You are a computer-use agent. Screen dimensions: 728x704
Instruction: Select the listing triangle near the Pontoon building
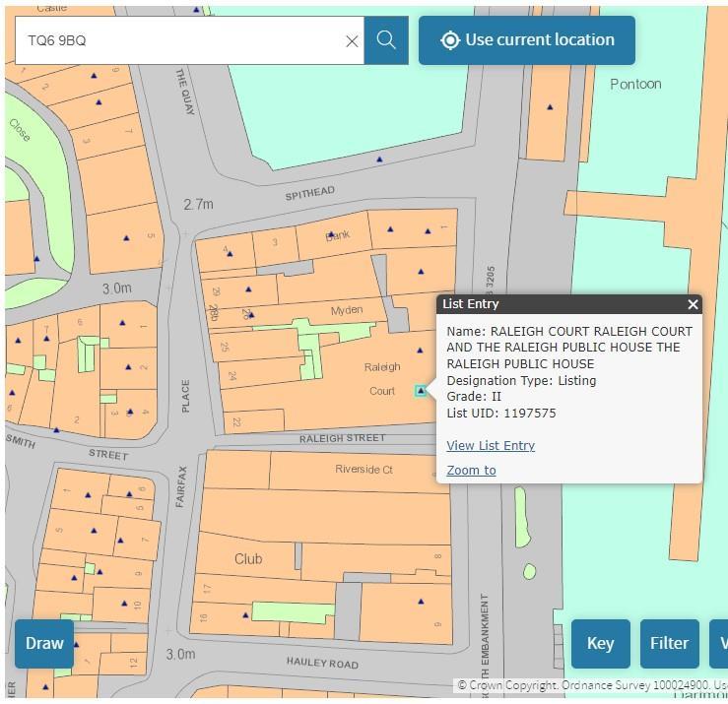550,107
